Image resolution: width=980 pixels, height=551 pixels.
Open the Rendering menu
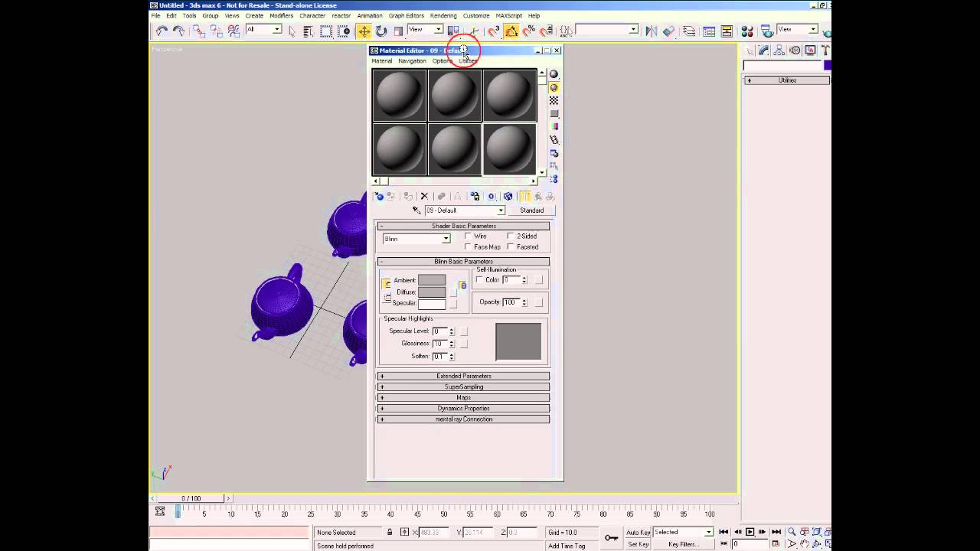[443, 15]
